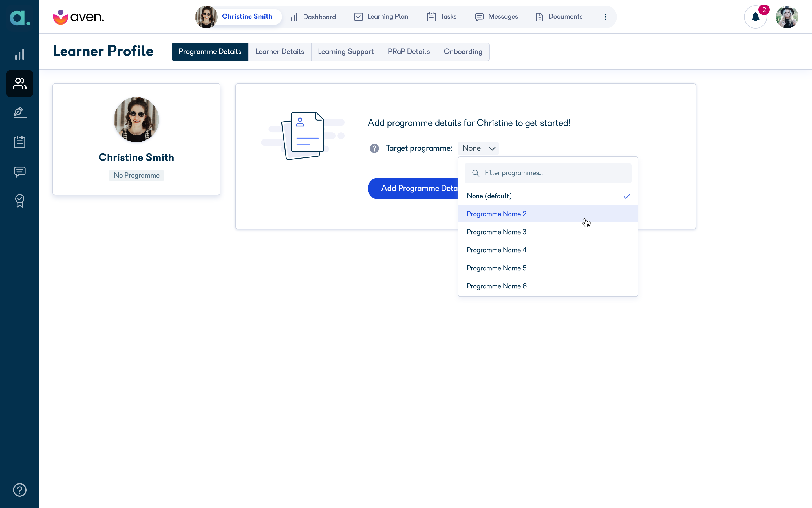
Task: Click the Filter programmes search field
Action: (x=548, y=173)
